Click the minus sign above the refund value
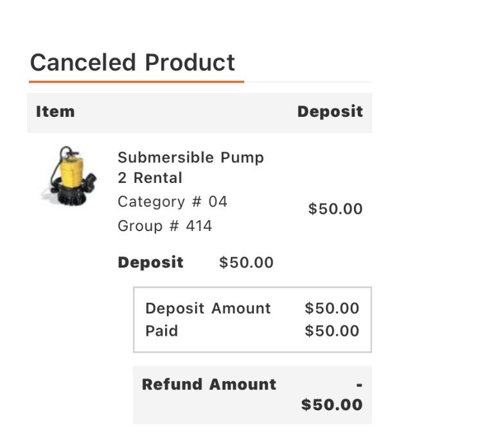The width and height of the screenshot is (478, 448). [359, 385]
